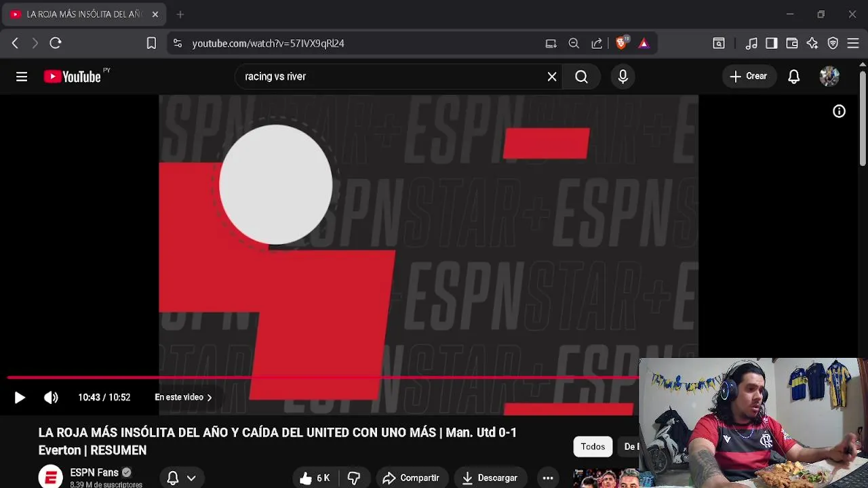The height and width of the screenshot is (488, 868).
Task: Open Brave Shields lion icon
Action: point(621,43)
